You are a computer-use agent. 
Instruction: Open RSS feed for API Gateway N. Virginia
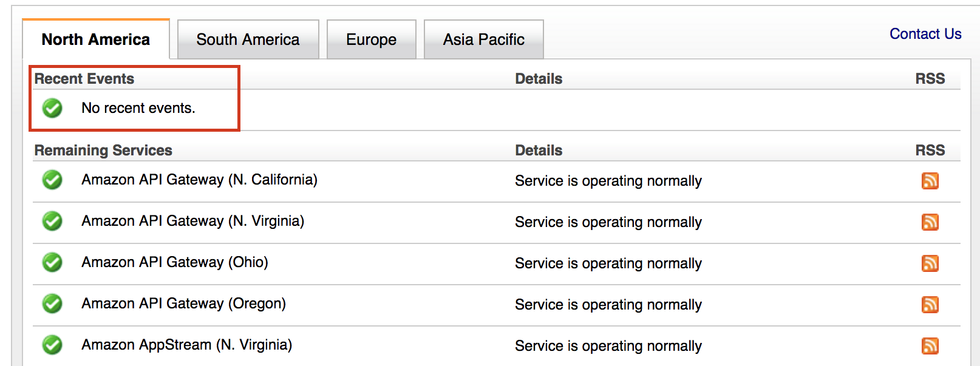coord(930,222)
